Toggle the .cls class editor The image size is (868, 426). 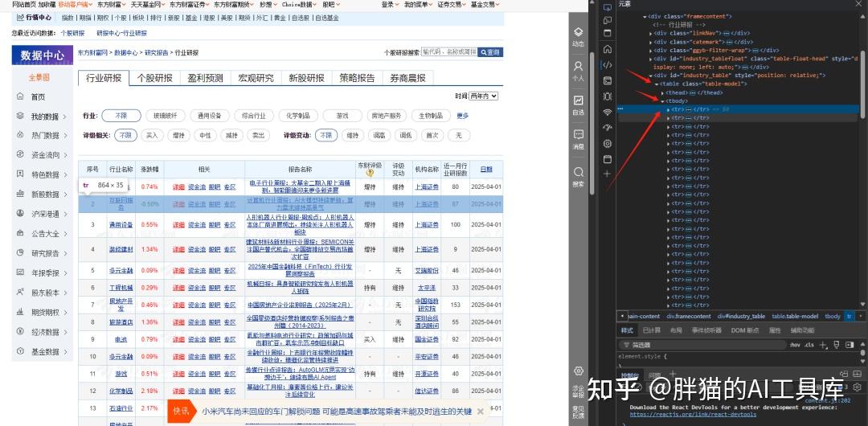(809, 345)
